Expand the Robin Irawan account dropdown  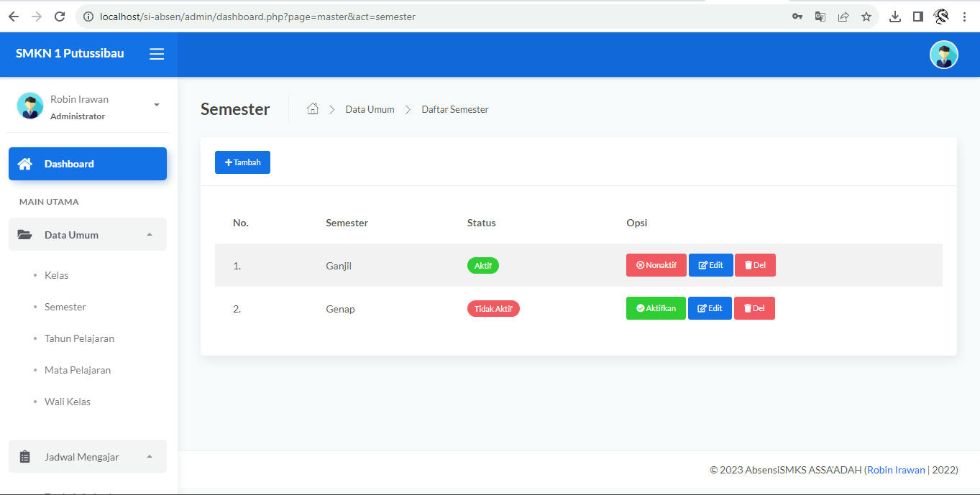click(156, 104)
